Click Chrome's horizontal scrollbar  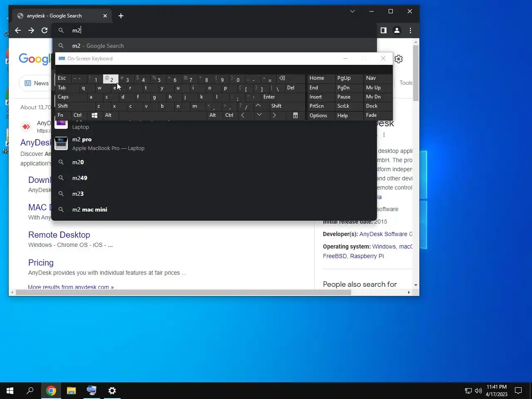[x=183, y=293]
